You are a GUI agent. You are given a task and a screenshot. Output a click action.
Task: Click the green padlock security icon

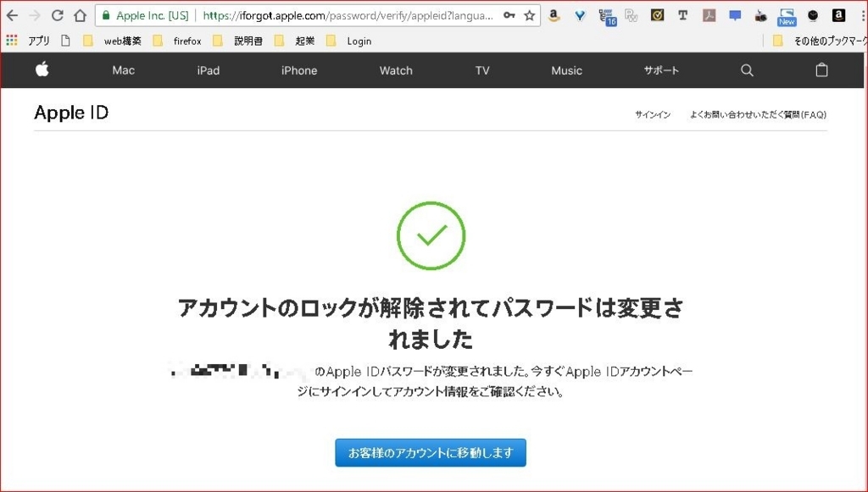(106, 15)
